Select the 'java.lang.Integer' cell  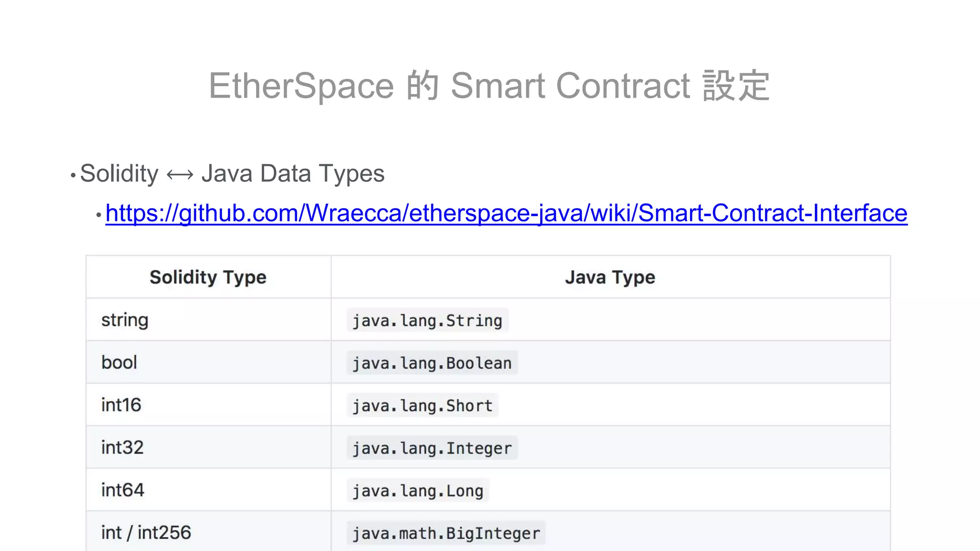(x=610, y=447)
